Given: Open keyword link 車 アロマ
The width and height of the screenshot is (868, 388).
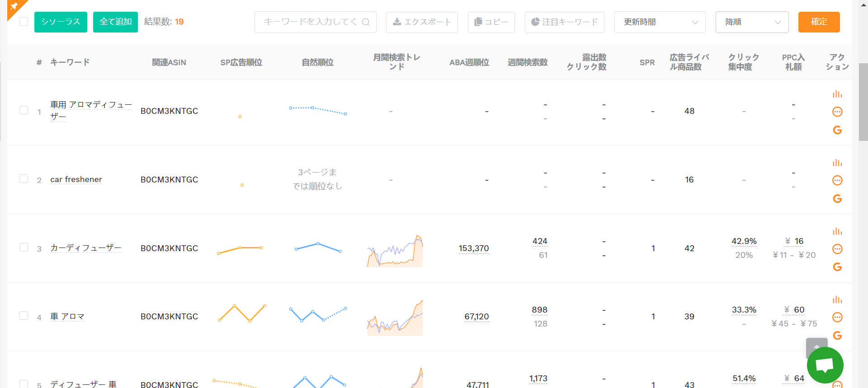Looking at the screenshot, I should point(67,316).
